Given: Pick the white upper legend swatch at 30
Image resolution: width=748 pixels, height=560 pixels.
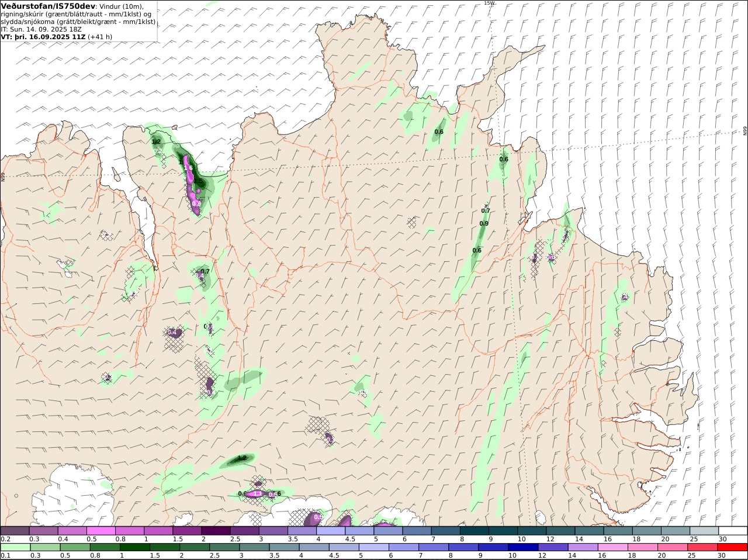Looking at the screenshot, I should [733, 531].
